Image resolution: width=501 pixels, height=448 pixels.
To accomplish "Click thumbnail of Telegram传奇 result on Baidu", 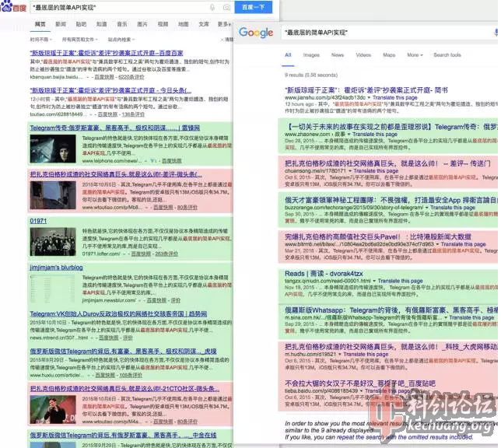I will pyautogui.click(x=51, y=148).
